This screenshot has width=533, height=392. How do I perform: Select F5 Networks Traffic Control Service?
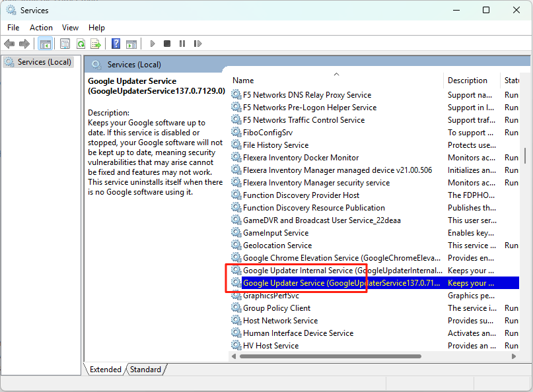(304, 120)
